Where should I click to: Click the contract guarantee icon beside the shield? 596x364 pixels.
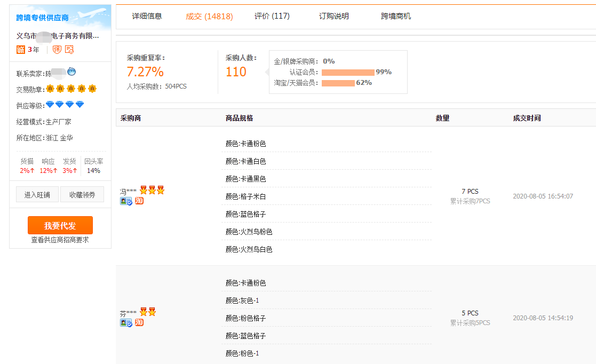tap(69, 50)
